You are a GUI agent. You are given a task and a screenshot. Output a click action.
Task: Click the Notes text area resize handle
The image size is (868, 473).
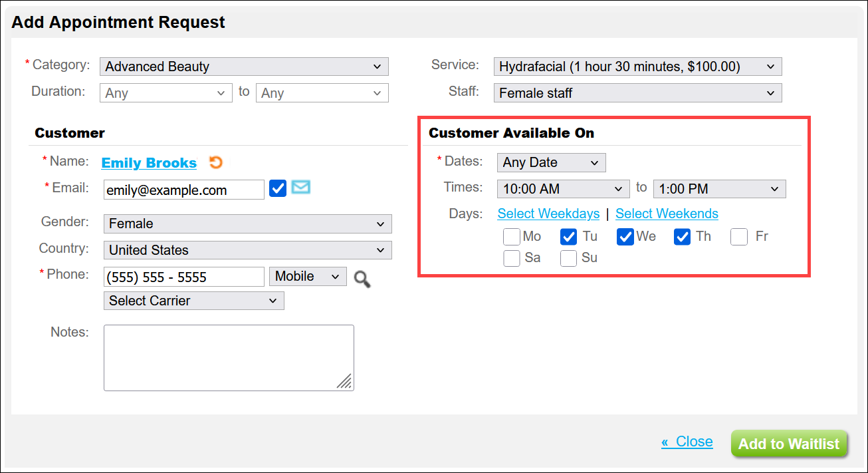[344, 381]
